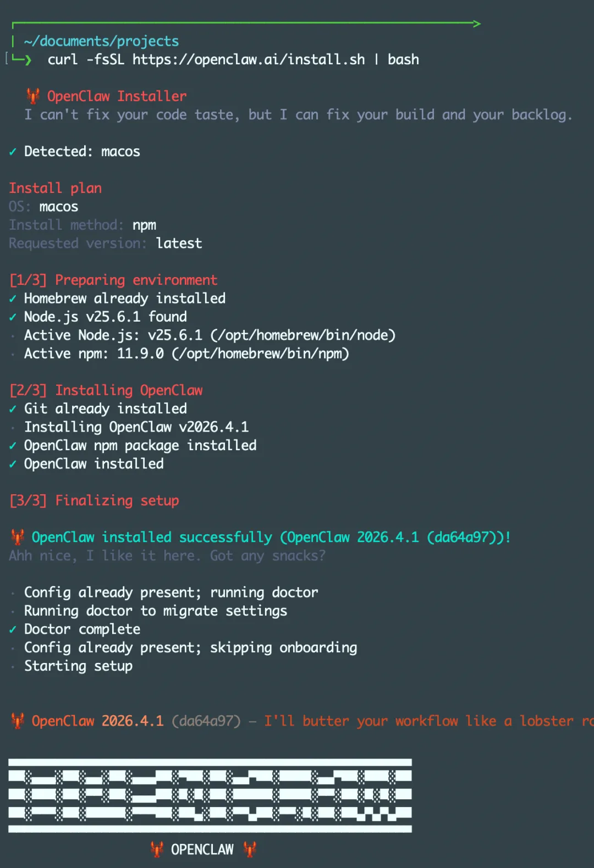The height and width of the screenshot is (868, 594).
Task: Click the lobster icon right of OPENCLAW
Action: [250, 849]
